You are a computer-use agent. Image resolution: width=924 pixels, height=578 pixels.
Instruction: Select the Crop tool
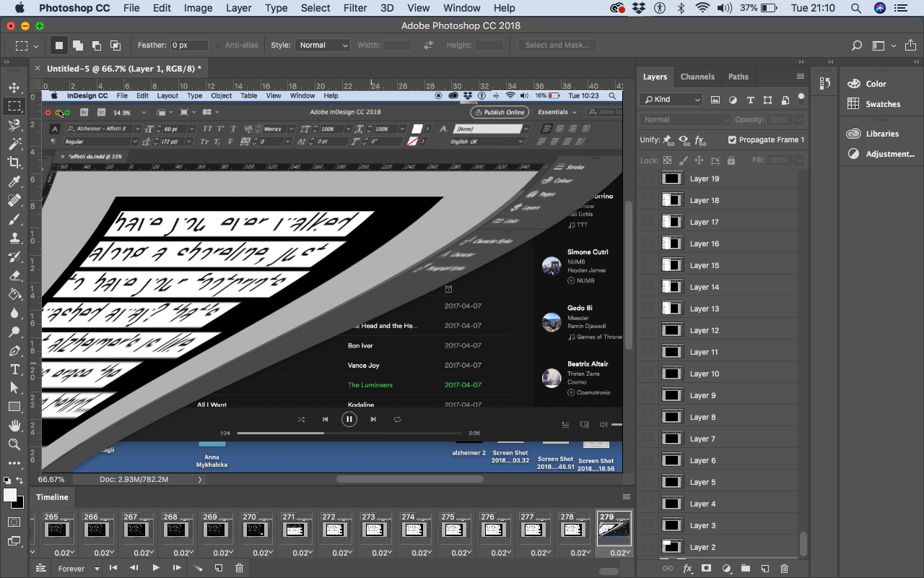[14, 163]
